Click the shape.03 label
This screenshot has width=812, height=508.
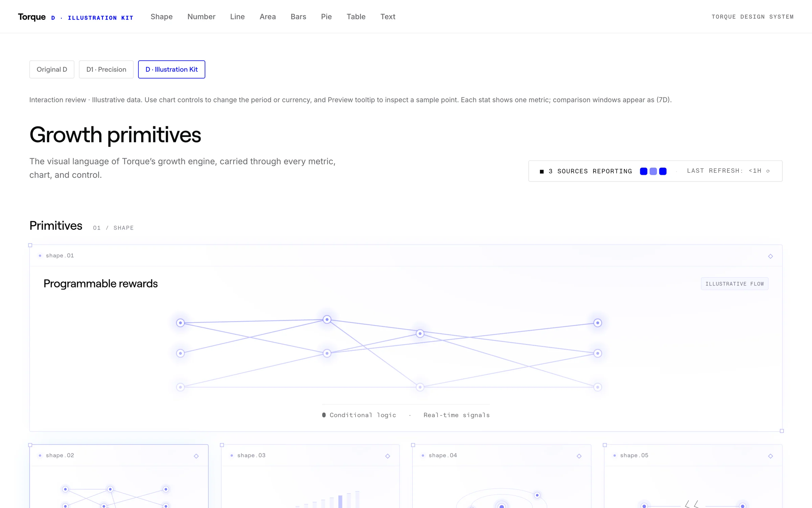click(x=251, y=456)
